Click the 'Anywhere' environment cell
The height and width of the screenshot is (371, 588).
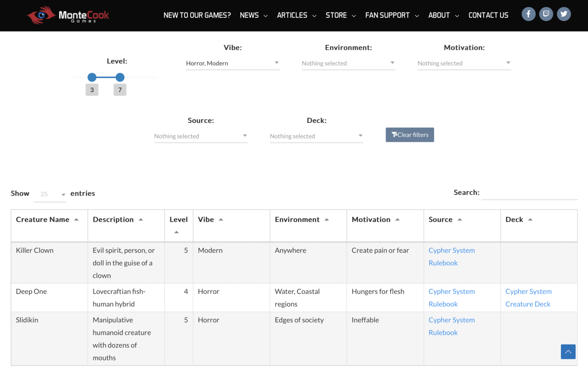tap(308, 263)
